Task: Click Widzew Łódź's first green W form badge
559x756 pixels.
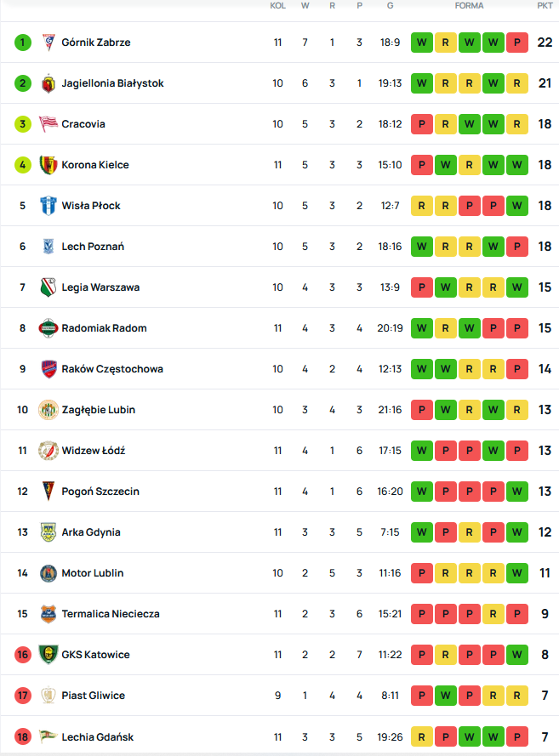Action: click(421, 451)
